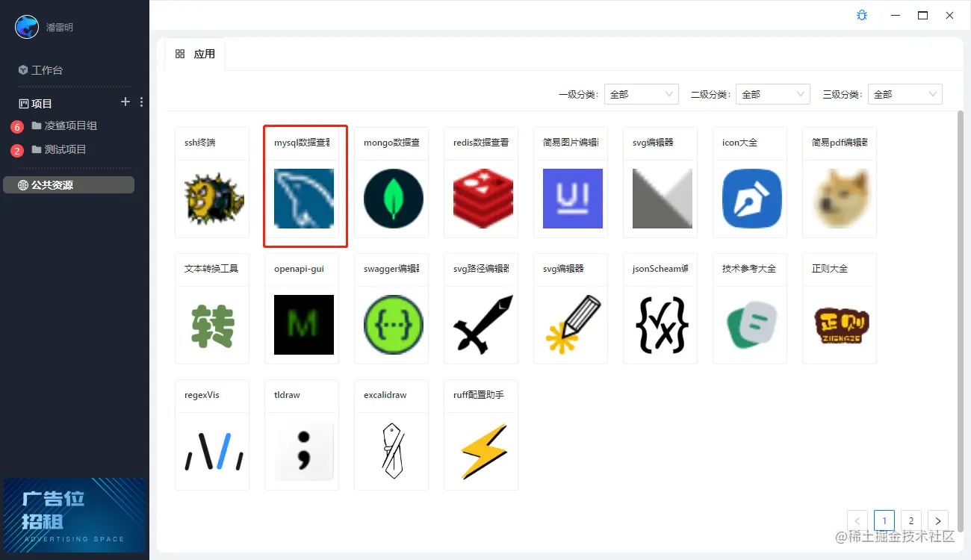Open the 技术参考大全 icon
Viewport: 971px width, 560px height.
point(752,325)
